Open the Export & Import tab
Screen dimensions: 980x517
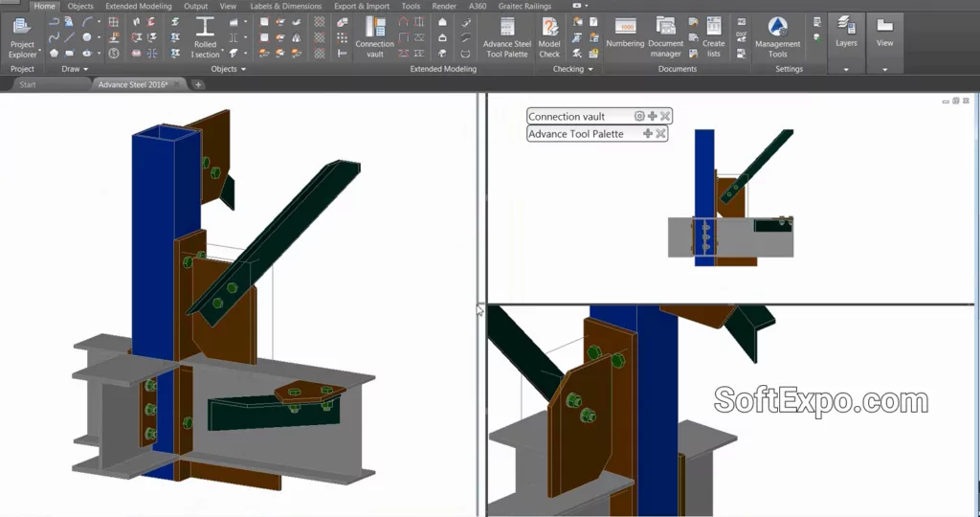click(361, 7)
